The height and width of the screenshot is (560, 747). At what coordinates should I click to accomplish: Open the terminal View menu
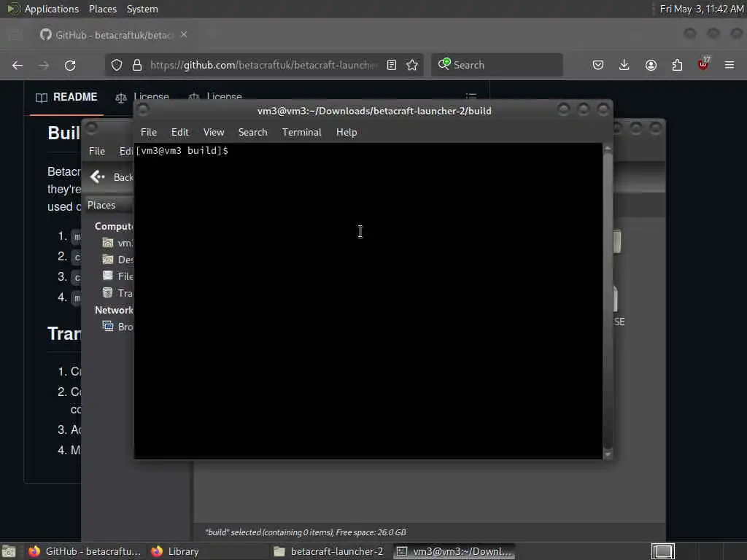click(214, 133)
